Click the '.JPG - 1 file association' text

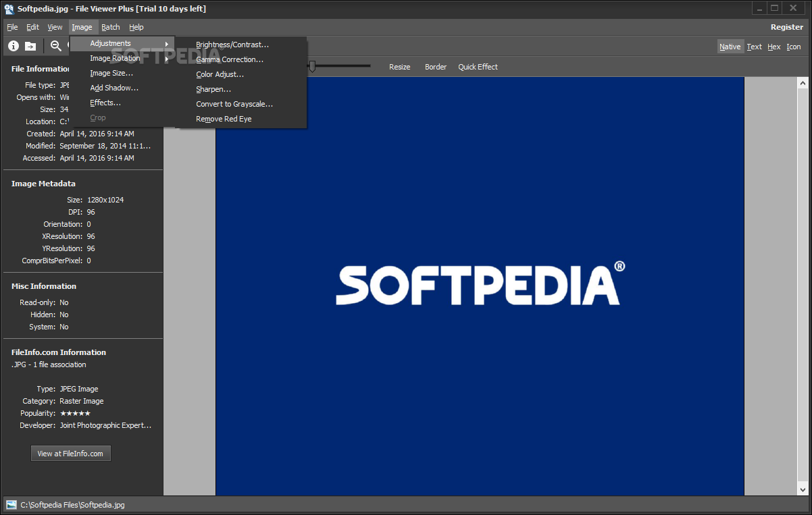(x=49, y=364)
